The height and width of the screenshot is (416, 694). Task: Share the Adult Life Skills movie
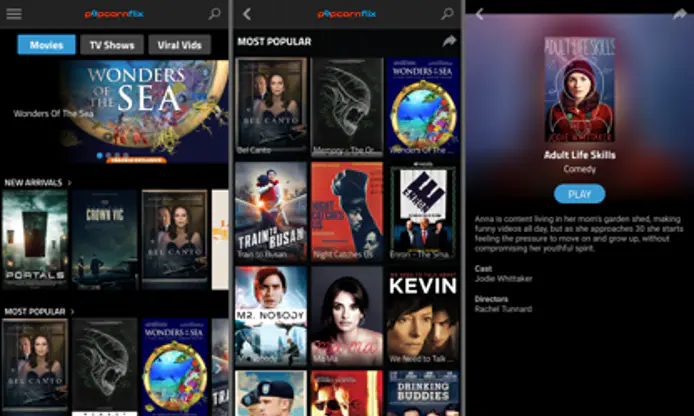point(678,14)
